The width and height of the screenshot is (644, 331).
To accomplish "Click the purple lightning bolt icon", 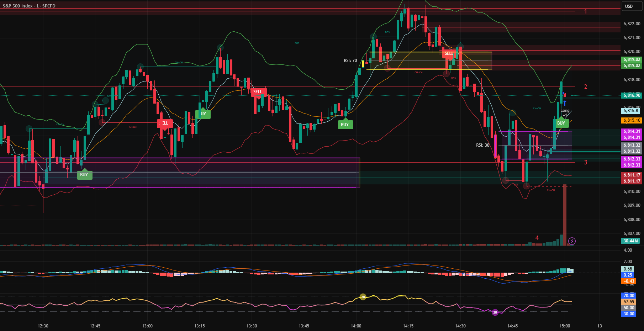I will click(x=572, y=241).
